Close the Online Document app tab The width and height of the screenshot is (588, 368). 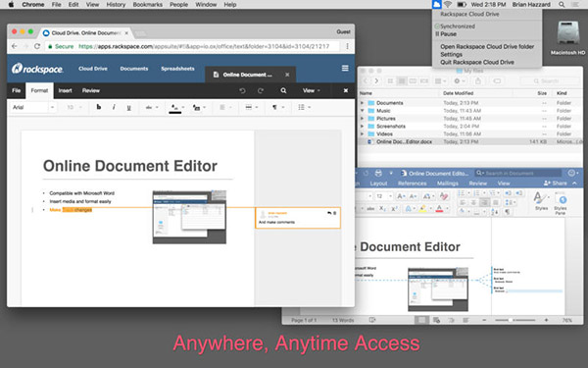click(287, 75)
